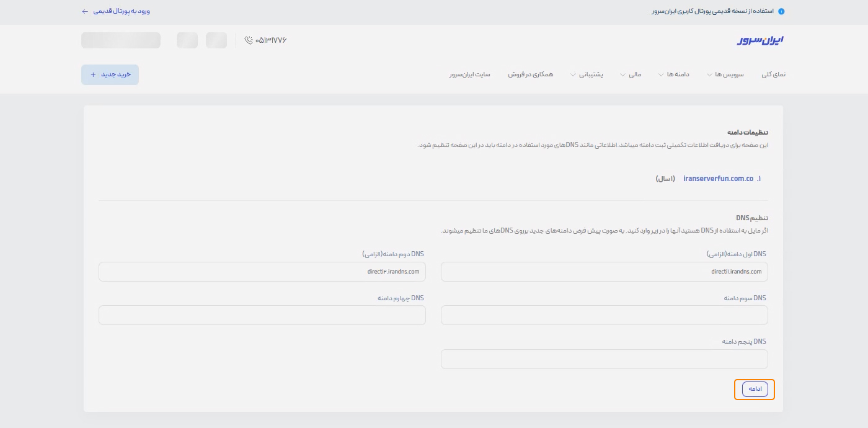Screen dimensions: 868x428
Task: Click the plus icon in خرید جدید button
Action: tap(93, 74)
